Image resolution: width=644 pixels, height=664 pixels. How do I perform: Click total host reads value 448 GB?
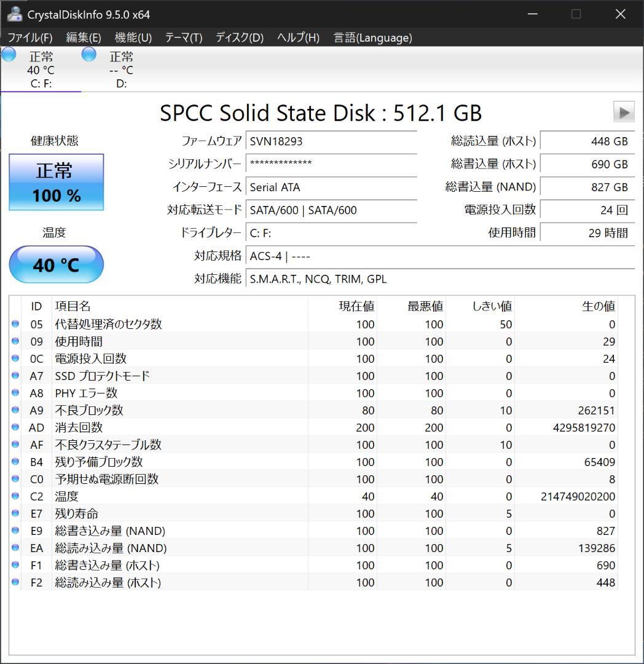587,141
